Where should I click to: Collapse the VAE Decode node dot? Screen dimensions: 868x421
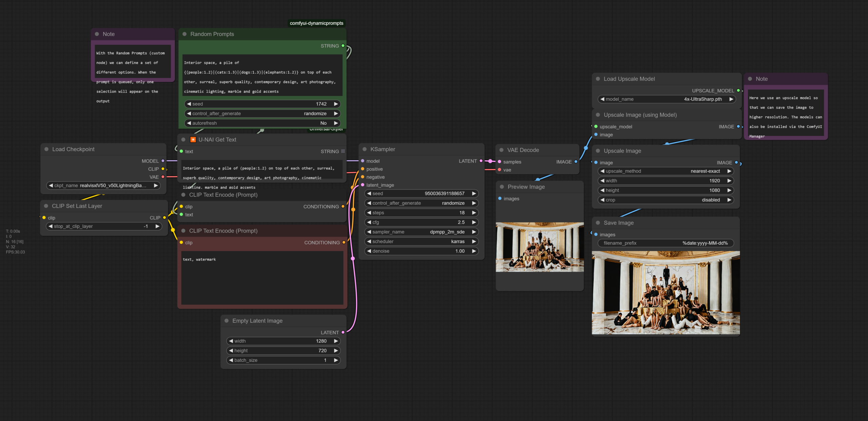pyautogui.click(x=501, y=150)
